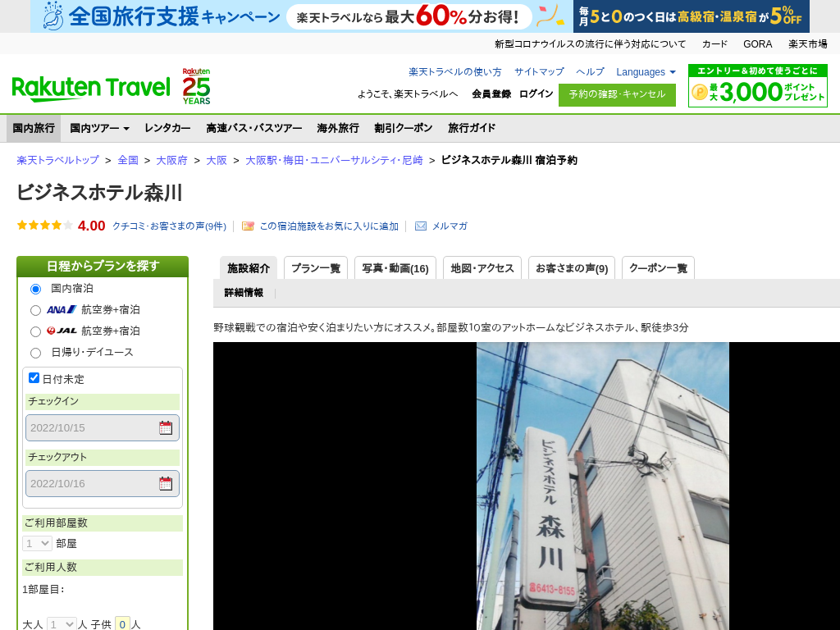Open the room count (部屋) dropdown
This screenshot has height=630, width=840.
tap(37, 543)
